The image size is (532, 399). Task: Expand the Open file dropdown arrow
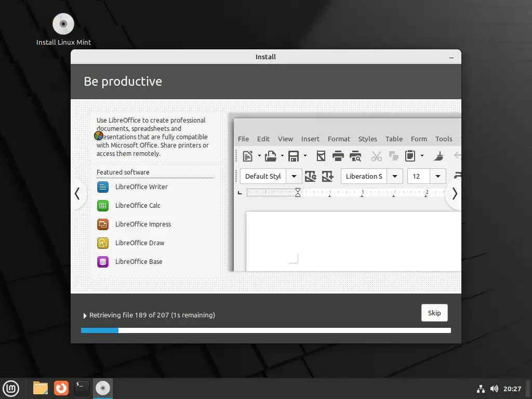[282, 156]
